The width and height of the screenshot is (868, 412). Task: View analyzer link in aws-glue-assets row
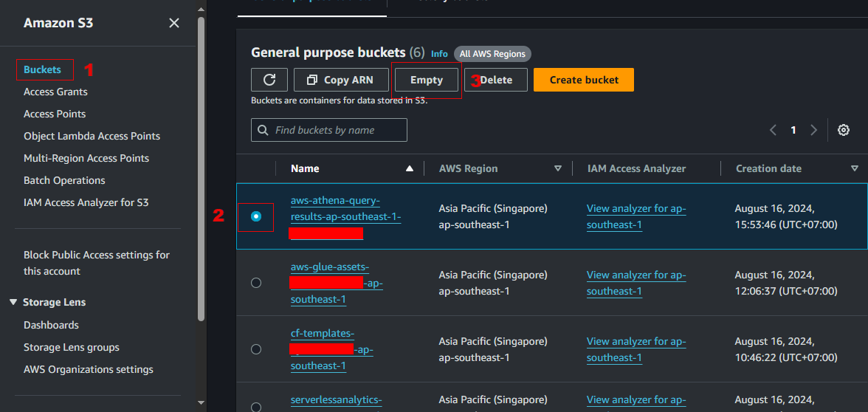point(636,283)
